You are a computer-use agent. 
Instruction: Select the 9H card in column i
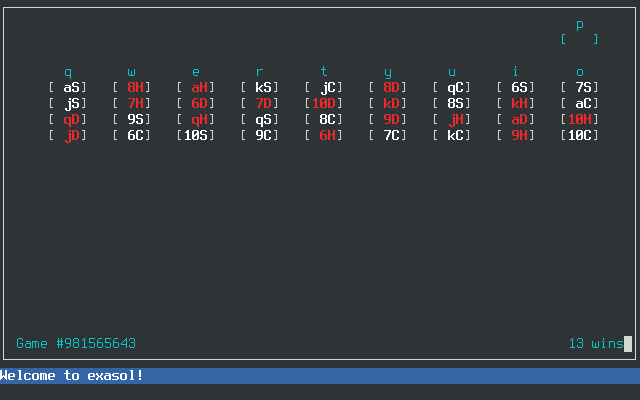516,135
